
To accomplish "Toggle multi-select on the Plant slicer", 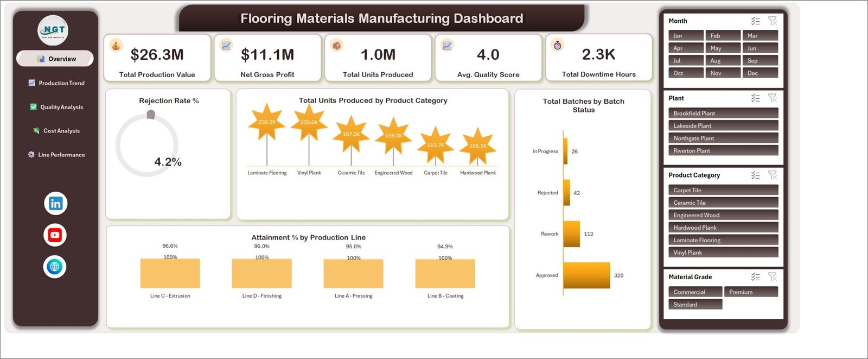I will (755, 98).
